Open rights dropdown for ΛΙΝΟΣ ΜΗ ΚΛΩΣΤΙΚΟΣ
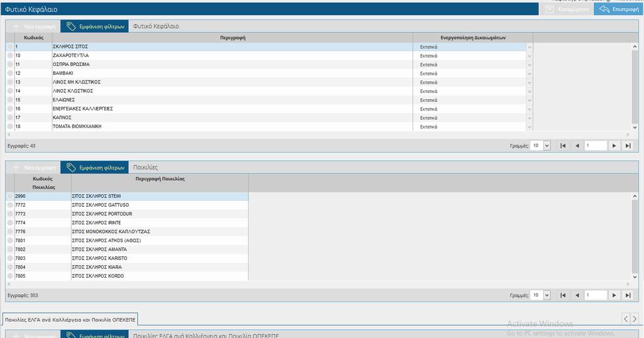This screenshot has width=644, height=338. point(530,82)
